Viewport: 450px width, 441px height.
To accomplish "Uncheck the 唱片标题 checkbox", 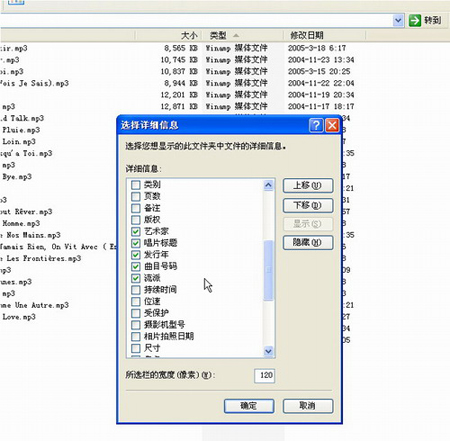I will 136,243.
